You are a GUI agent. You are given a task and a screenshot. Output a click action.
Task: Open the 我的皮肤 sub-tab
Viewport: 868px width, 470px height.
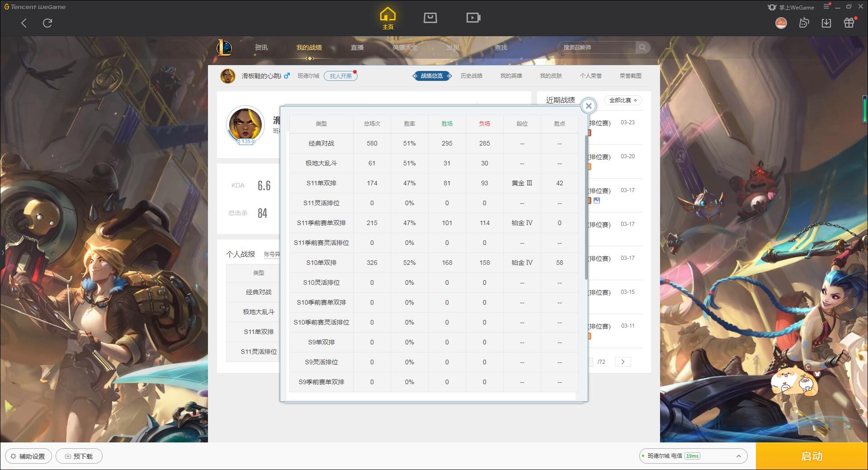551,76
